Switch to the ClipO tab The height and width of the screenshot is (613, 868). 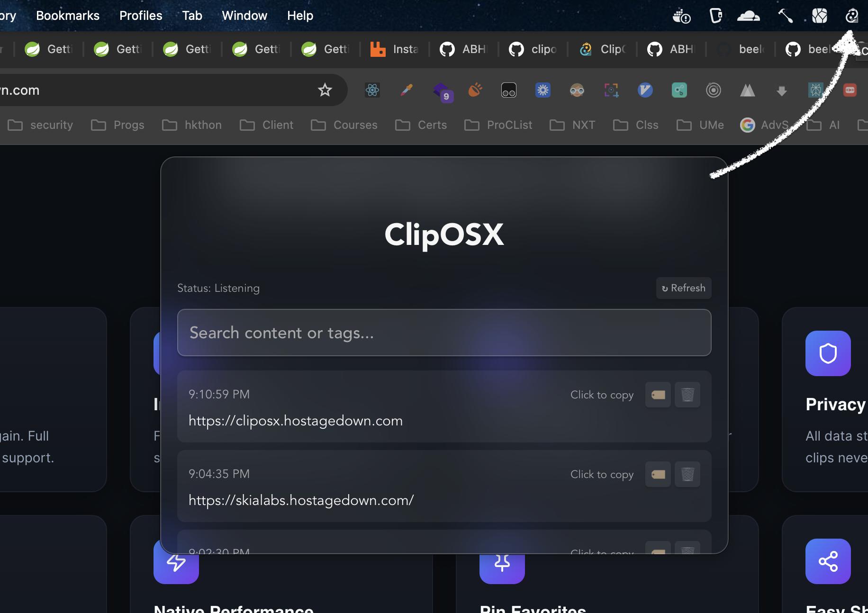tap(602, 49)
